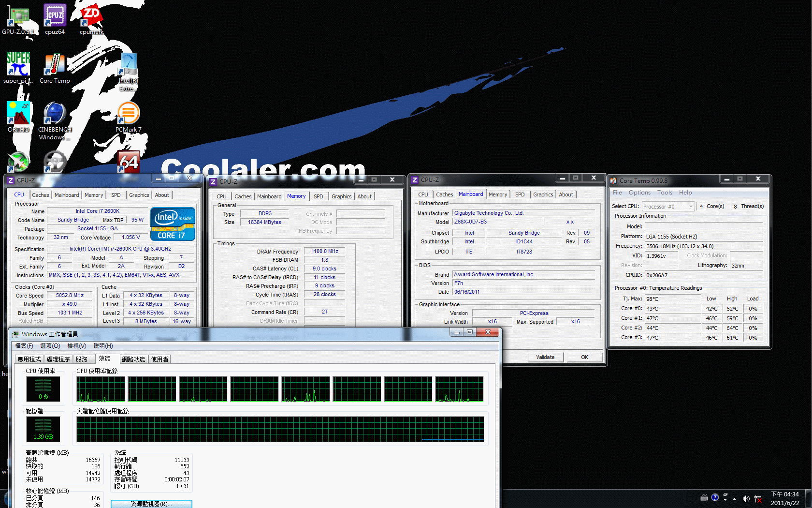Select the green round desktop shortcut icon
Screen dimensions: 812x508
coord(18,162)
